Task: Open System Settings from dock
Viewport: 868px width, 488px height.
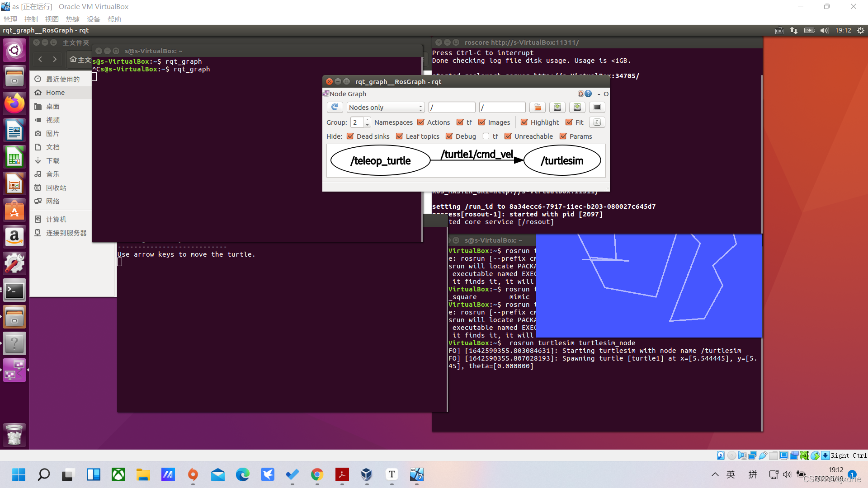Action: tap(14, 263)
